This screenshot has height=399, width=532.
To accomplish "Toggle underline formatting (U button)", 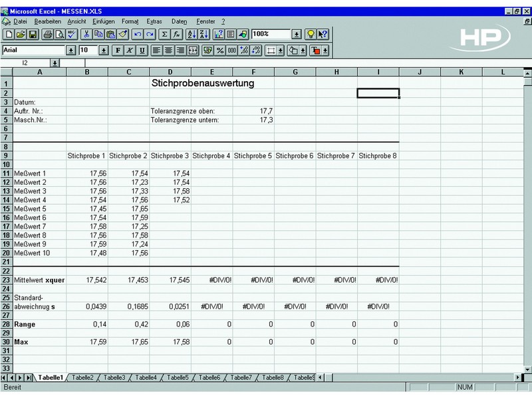I will pos(142,50).
